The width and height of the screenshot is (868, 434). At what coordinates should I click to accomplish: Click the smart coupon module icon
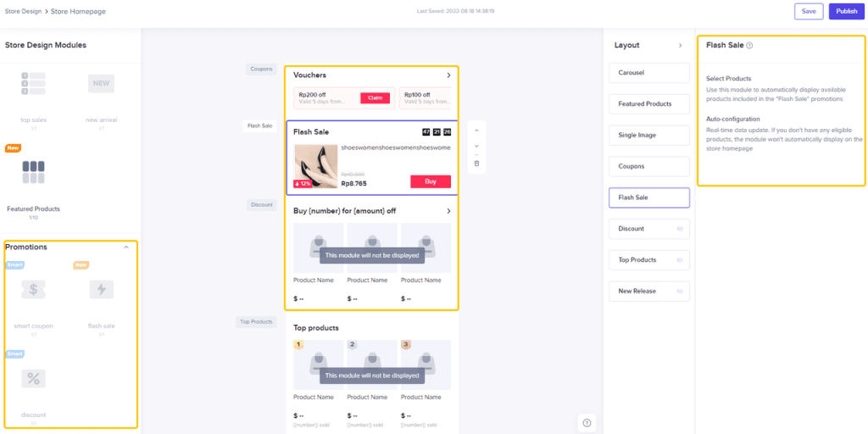(33, 290)
